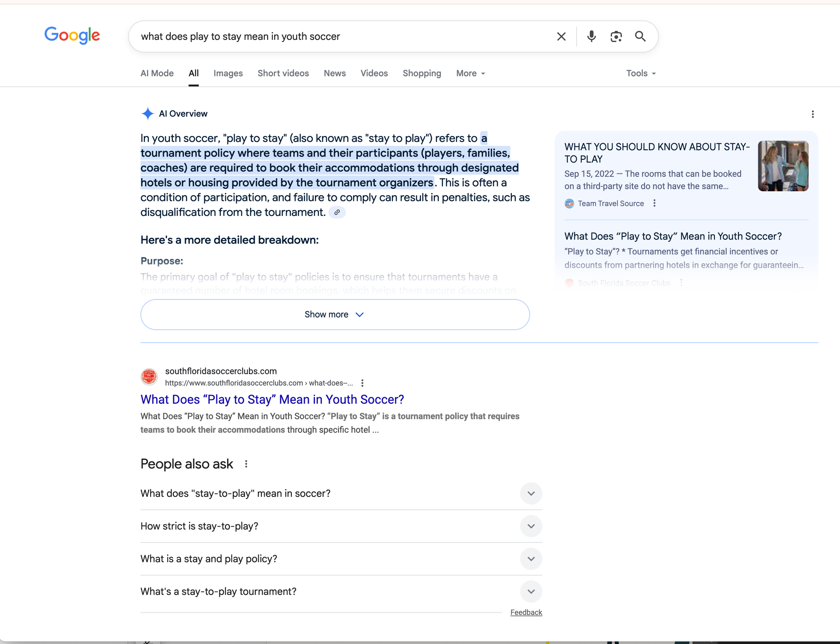Switch to Videos tab
Screen dimensions: 840x644
click(374, 73)
